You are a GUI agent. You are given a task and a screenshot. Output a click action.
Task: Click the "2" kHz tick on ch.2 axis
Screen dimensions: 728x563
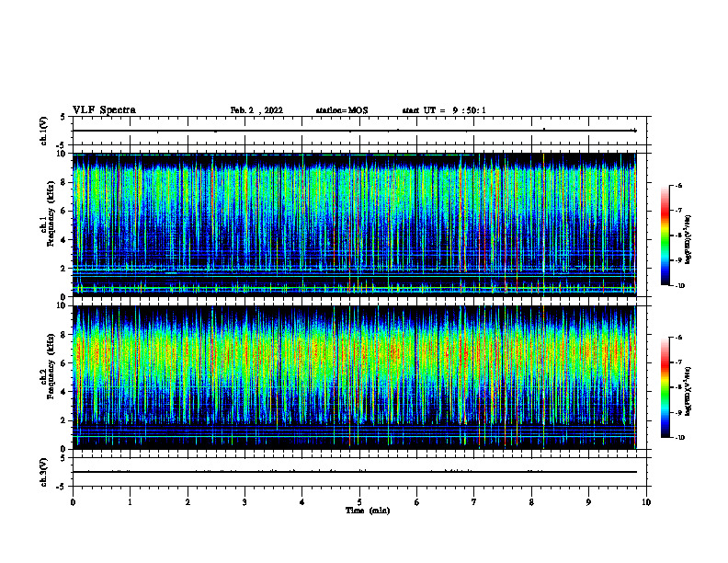(x=63, y=420)
